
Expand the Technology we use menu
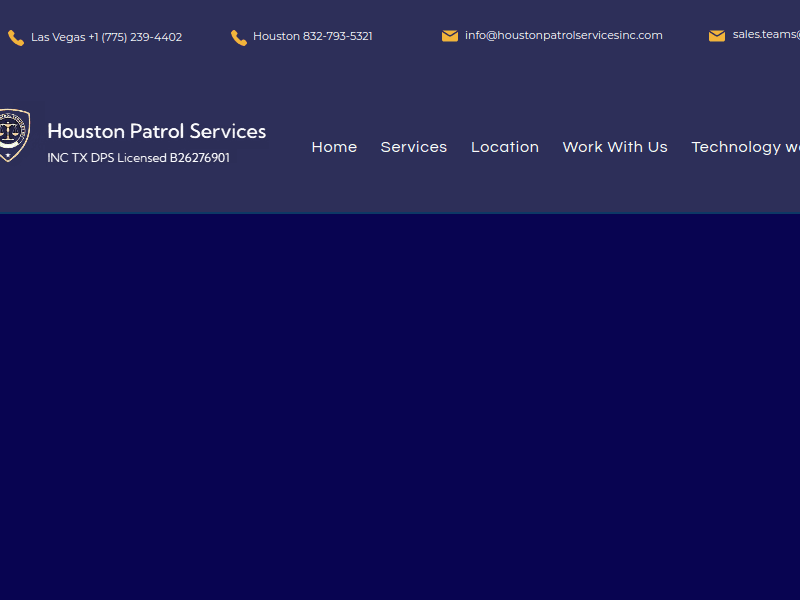click(745, 147)
